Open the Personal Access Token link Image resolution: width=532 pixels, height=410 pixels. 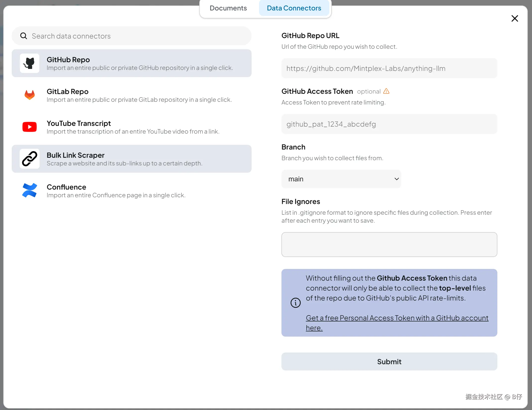pyautogui.click(x=397, y=318)
